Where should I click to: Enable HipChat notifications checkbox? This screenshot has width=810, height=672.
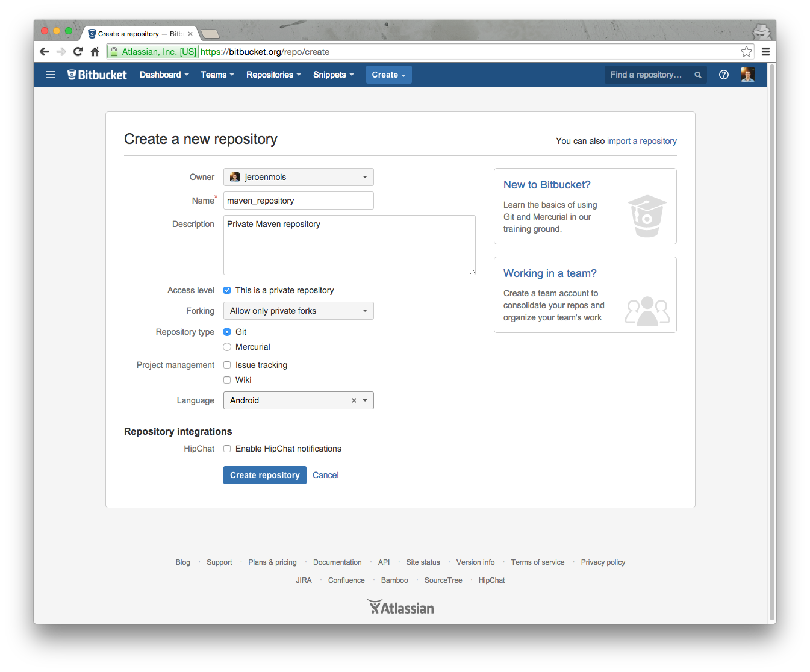pos(227,449)
